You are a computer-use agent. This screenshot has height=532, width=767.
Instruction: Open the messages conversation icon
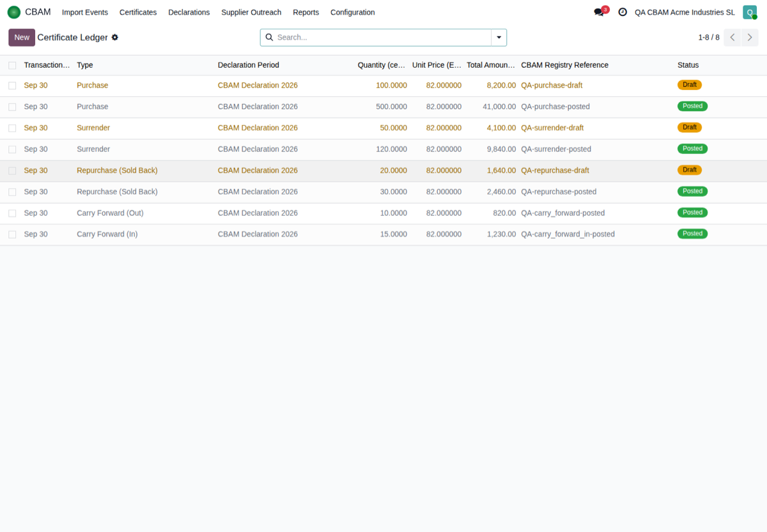pos(599,12)
